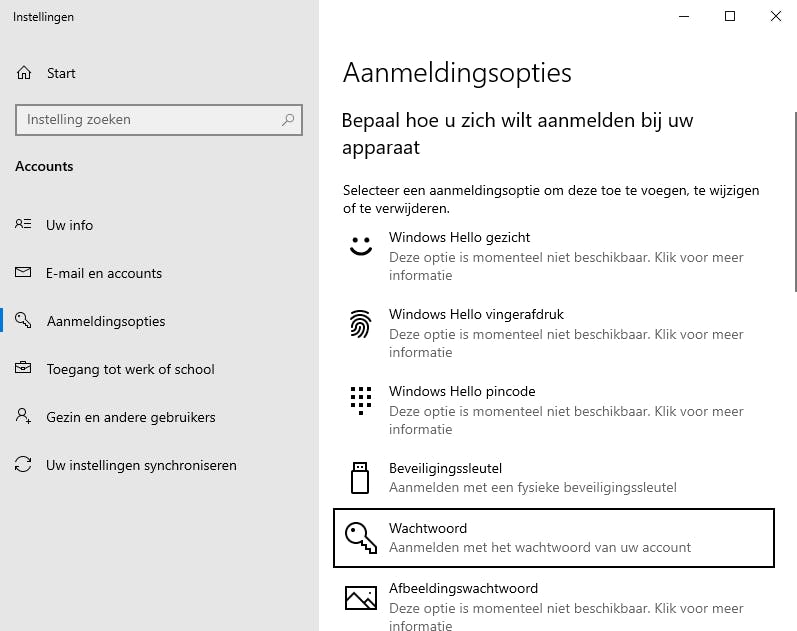Viewport: 797px width, 631px height.
Task: Select Aanmeldingsopties in the sidebar
Action: tap(105, 321)
